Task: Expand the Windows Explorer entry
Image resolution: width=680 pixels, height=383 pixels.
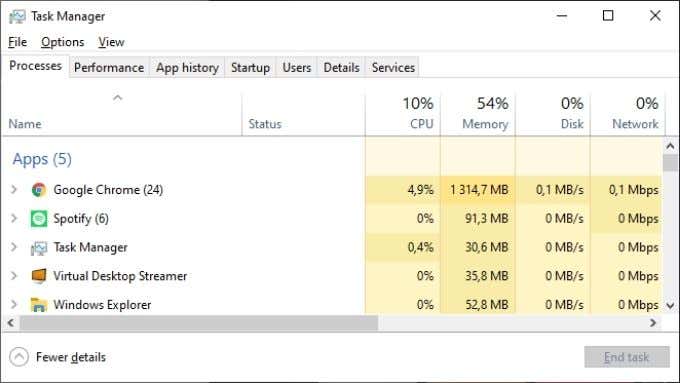Action: pos(14,304)
